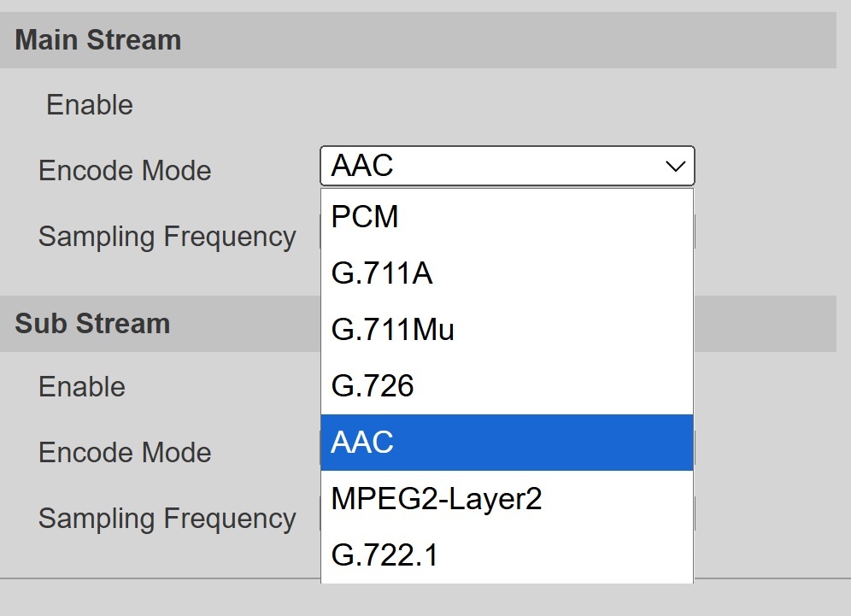Choose the highlighted AAC option

pyautogui.click(x=506, y=443)
